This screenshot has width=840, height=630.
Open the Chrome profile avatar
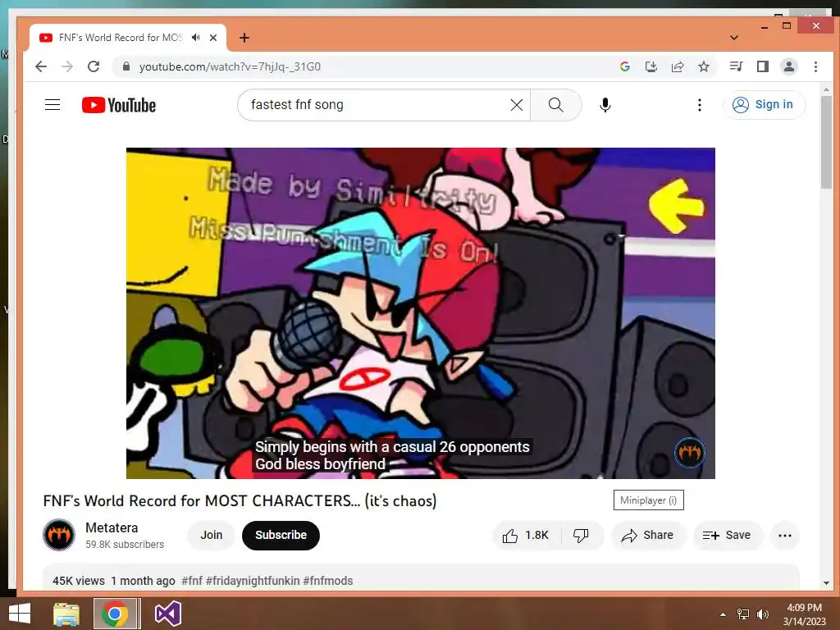pos(789,66)
